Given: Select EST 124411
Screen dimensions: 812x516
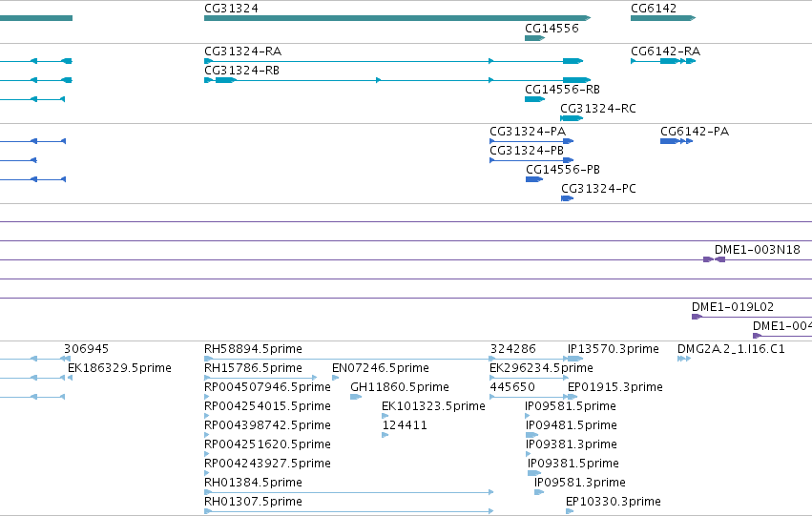Looking at the screenshot, I should (385, 435).
